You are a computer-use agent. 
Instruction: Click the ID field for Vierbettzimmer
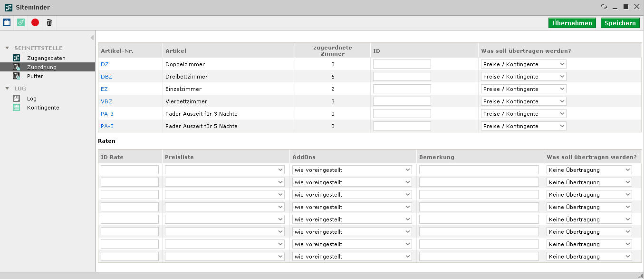click(x=402, y=101)
